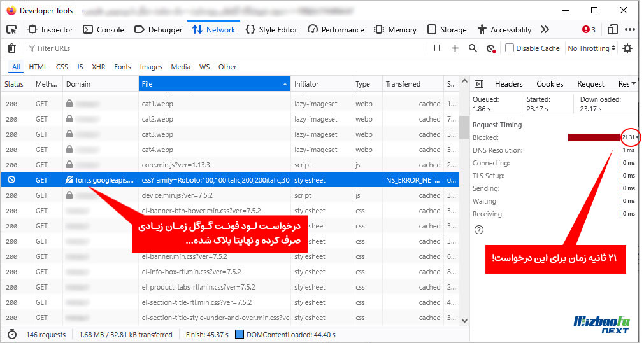Open the Headers details tab

pos(508,84)
